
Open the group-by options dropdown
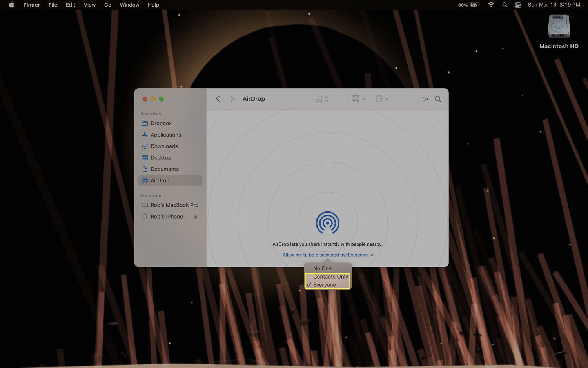358,99
